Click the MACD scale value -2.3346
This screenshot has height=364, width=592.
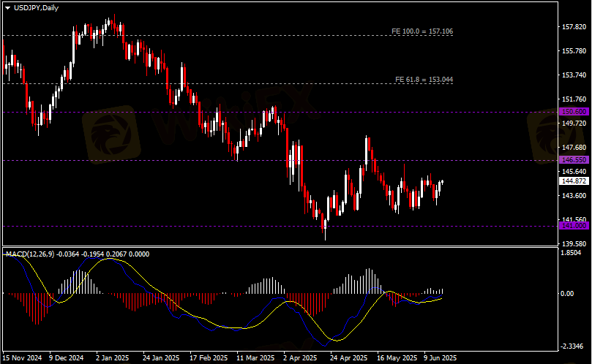[572, 346]
